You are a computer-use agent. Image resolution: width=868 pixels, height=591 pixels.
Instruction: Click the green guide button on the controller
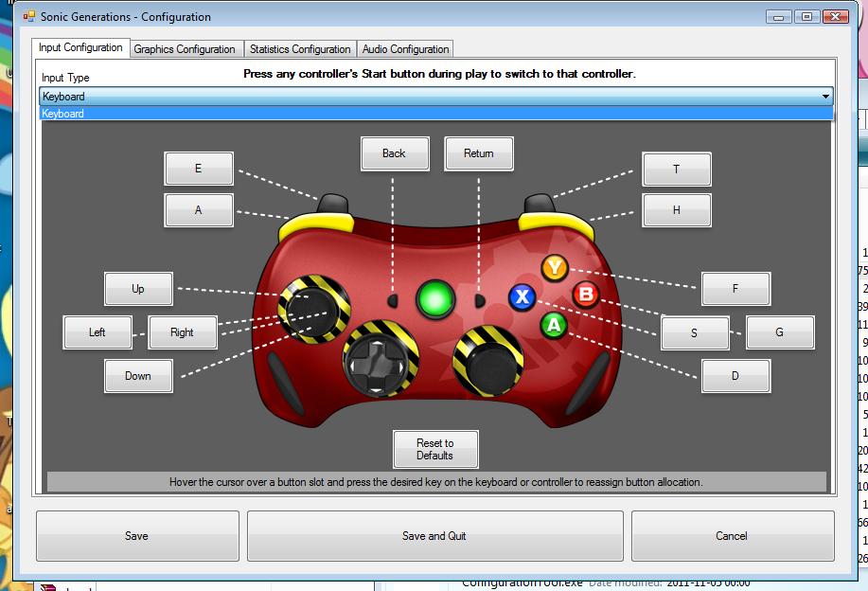coord(435,299)
